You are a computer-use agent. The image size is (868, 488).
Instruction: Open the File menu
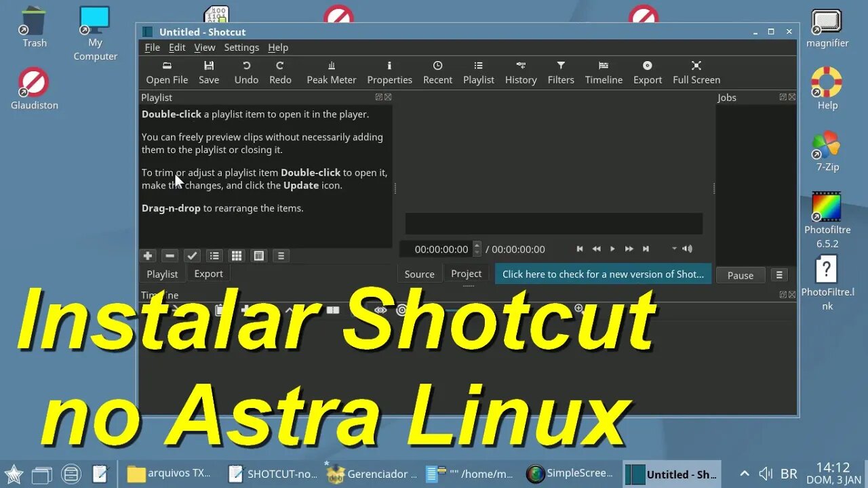tap(152, 47)
